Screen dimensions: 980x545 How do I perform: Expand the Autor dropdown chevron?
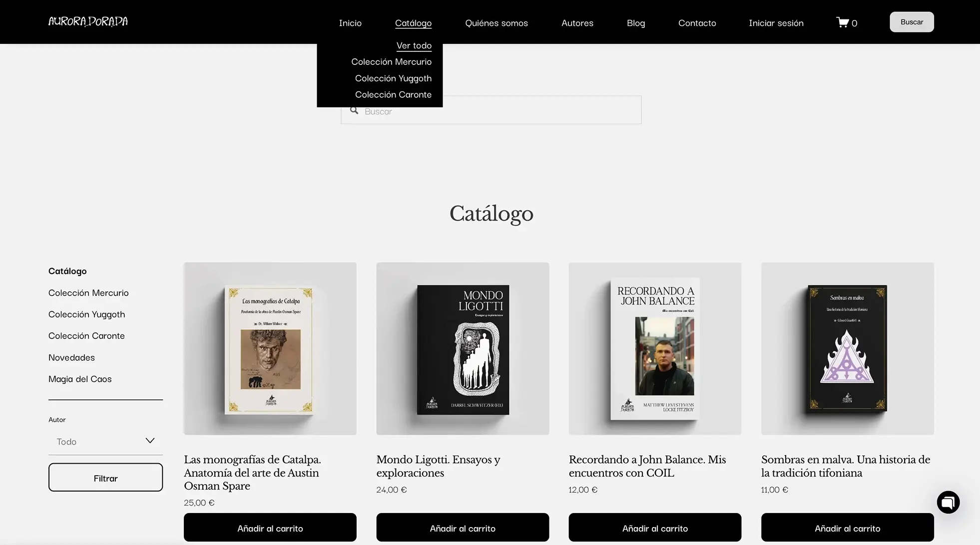(x=150, y=441)
